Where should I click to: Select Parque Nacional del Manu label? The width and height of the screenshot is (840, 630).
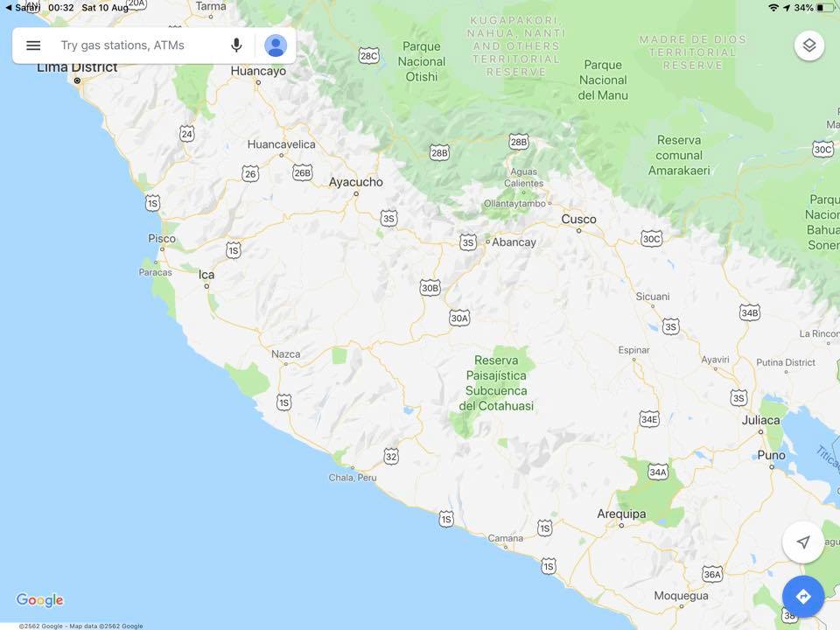coord(603,80)
